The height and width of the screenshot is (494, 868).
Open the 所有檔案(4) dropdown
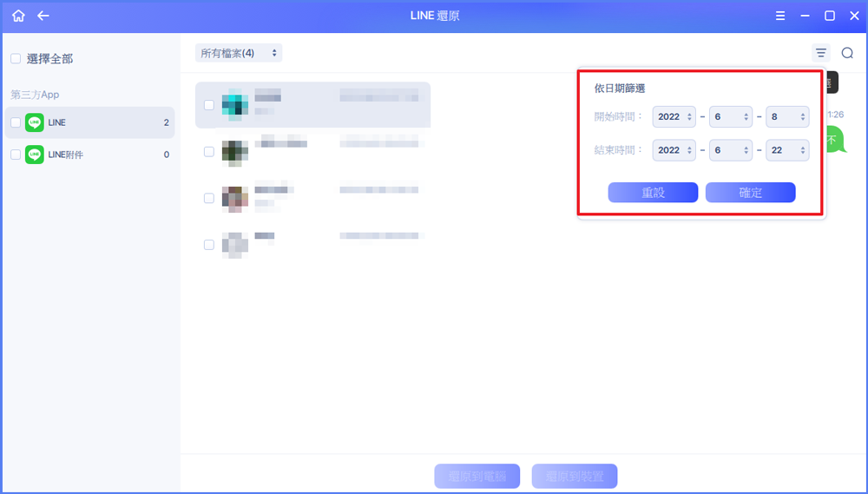[x=239, y=53]
